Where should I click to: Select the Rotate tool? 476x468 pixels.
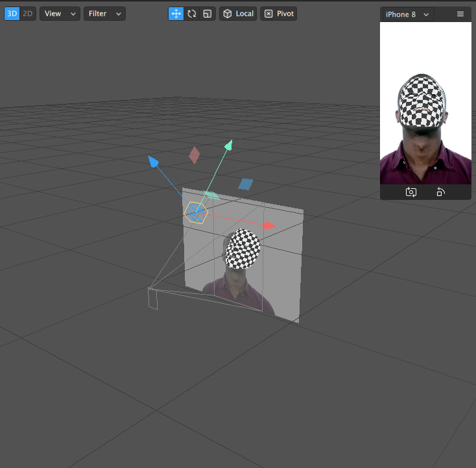pyautogui.click(x=192, y=14)
